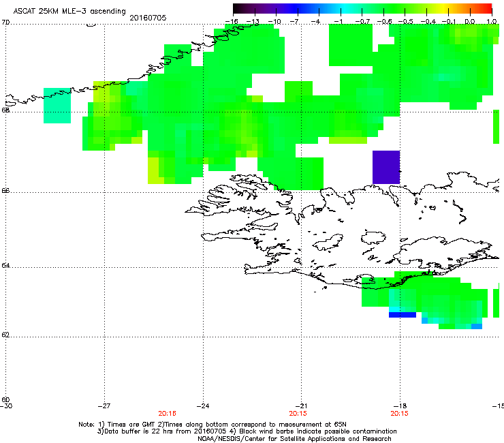
Task: Click the longitude label '-24'
Action: tap(203, 406)
